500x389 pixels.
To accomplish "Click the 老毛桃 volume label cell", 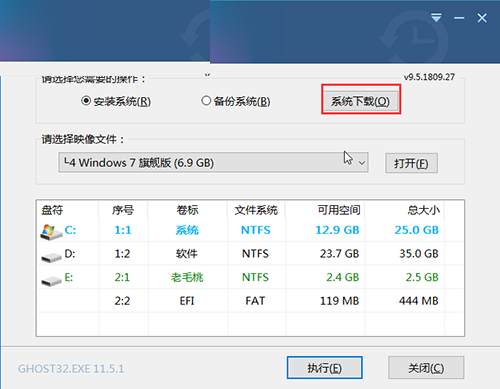I will click(x=187, y=277).
